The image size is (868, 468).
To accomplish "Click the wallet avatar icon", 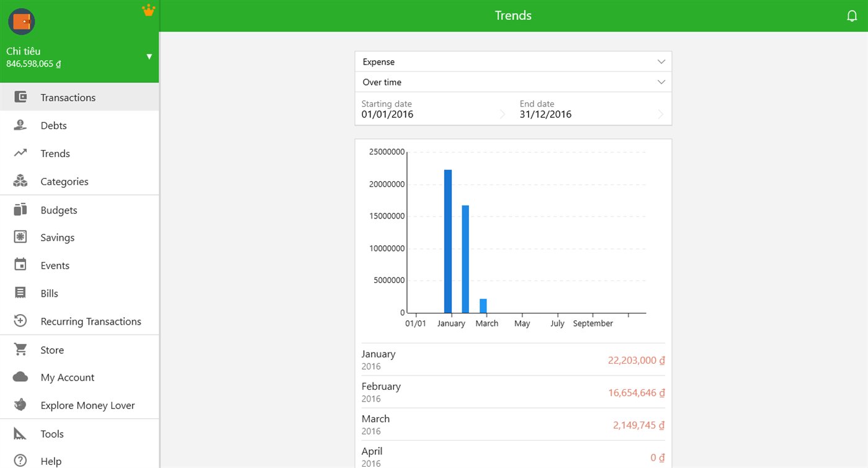I will click(22, 22).
